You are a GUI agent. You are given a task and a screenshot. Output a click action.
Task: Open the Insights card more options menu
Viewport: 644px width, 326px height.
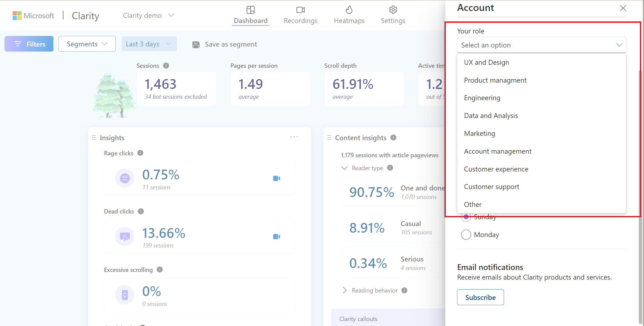click(294, 137)
